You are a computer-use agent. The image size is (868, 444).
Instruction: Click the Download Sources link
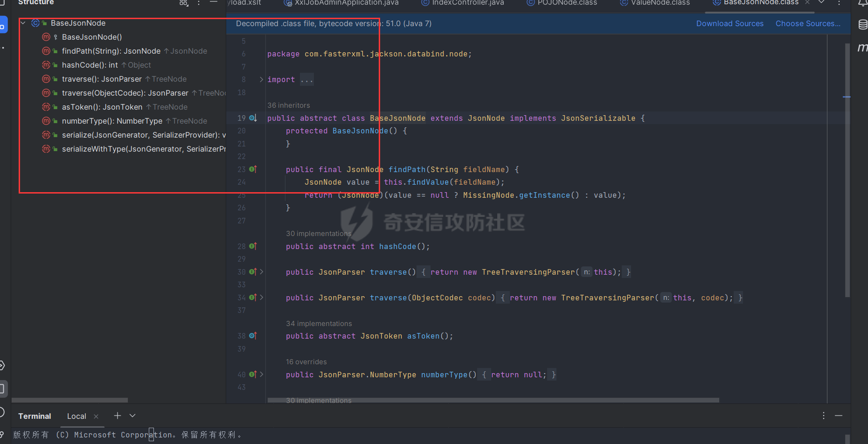click(730, 23)
